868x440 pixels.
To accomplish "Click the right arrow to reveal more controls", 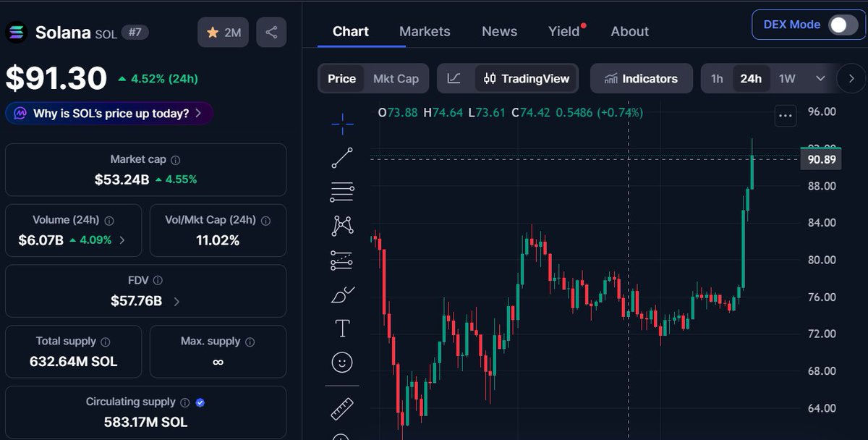I will click(x=851, y=78).
